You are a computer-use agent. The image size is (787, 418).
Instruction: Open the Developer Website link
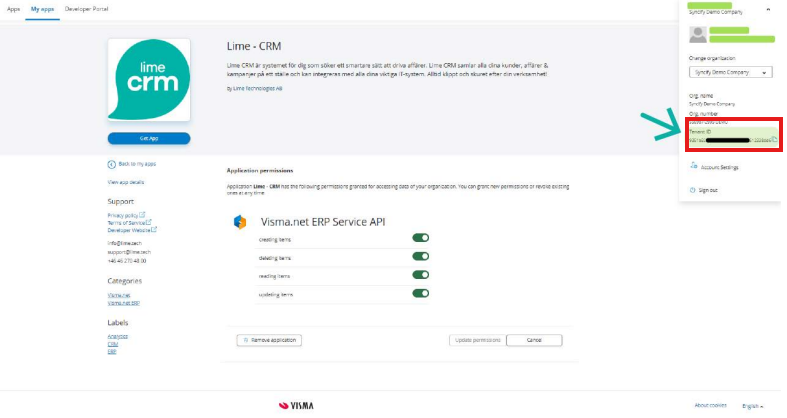[x=128, y=230]
